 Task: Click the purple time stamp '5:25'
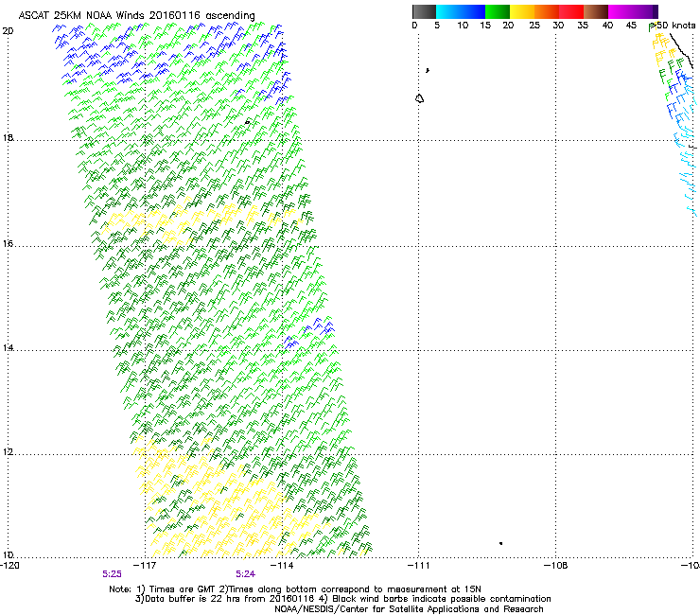[x=112, y=574]
